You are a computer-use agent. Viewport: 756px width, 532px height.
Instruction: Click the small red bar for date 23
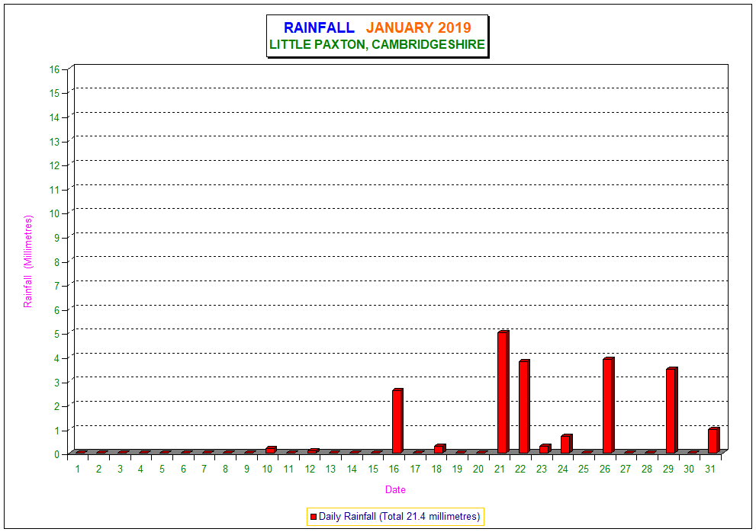[545, 449]
